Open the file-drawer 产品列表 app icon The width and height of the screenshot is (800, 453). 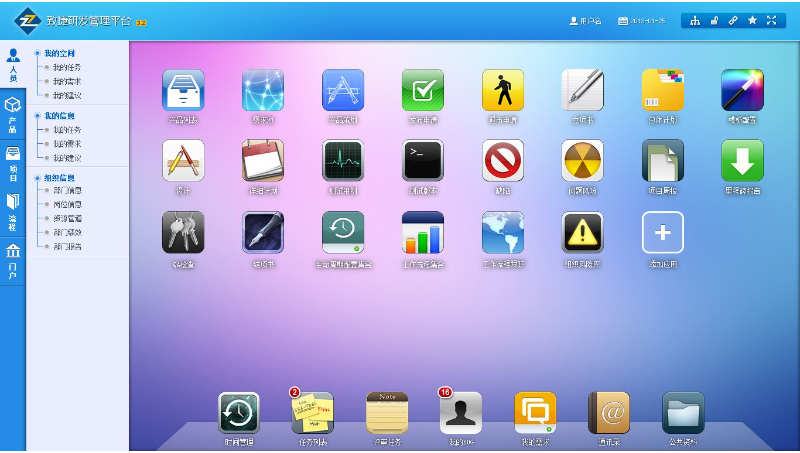[x=183, y=90]
